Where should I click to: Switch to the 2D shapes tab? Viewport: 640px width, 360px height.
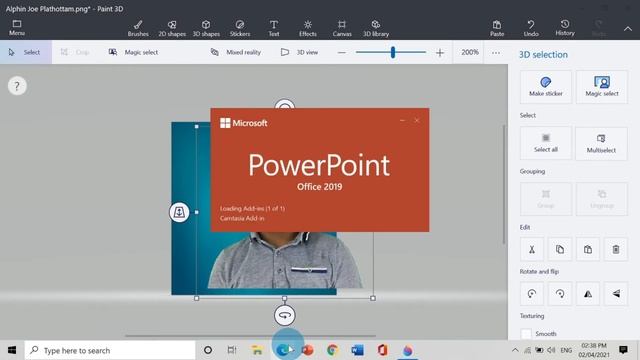172,29
